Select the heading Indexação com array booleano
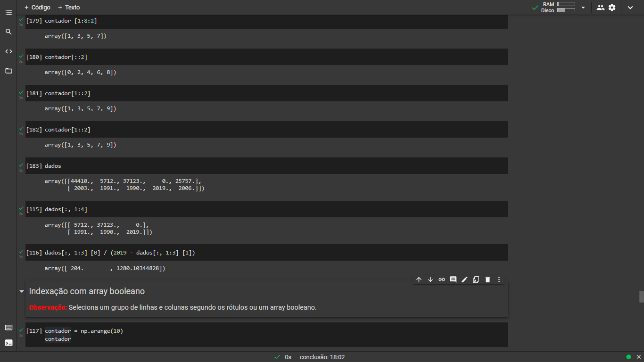 87,291
